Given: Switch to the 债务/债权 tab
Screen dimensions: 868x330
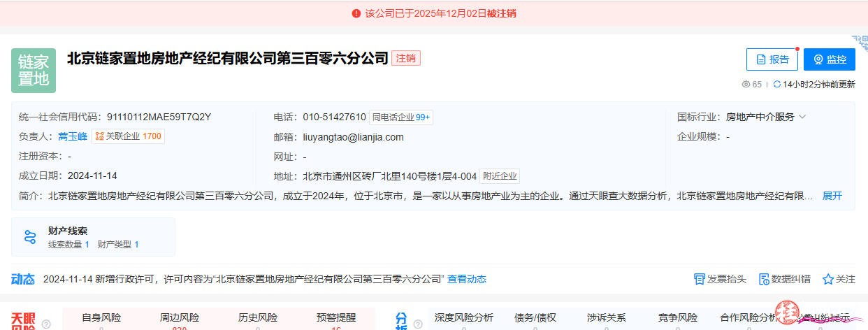Looking at the screenshot, I should point(535,317).
